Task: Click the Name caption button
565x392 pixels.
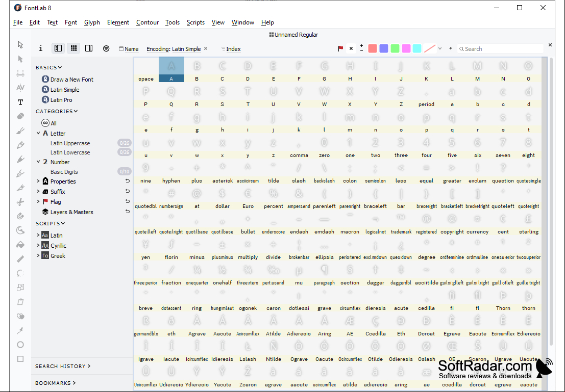Action: 129,49
